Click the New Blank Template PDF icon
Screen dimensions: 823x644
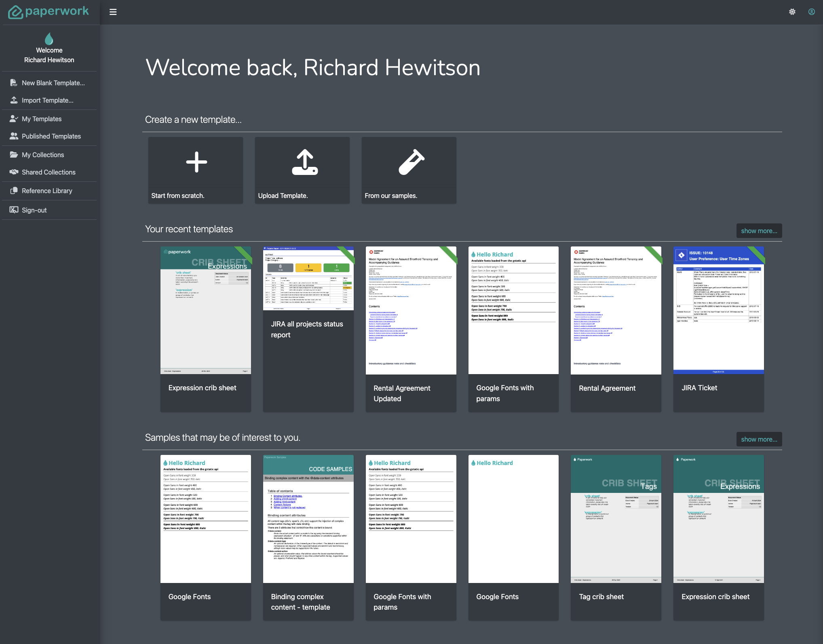(14, 83)
